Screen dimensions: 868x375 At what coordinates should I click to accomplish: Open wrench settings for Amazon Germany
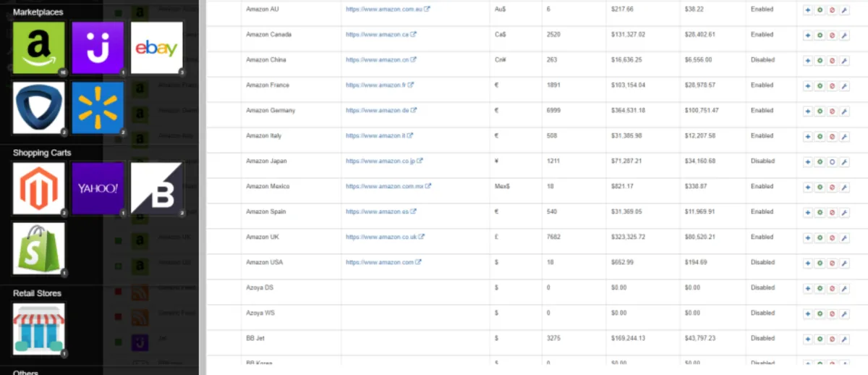tap(843, 111)
